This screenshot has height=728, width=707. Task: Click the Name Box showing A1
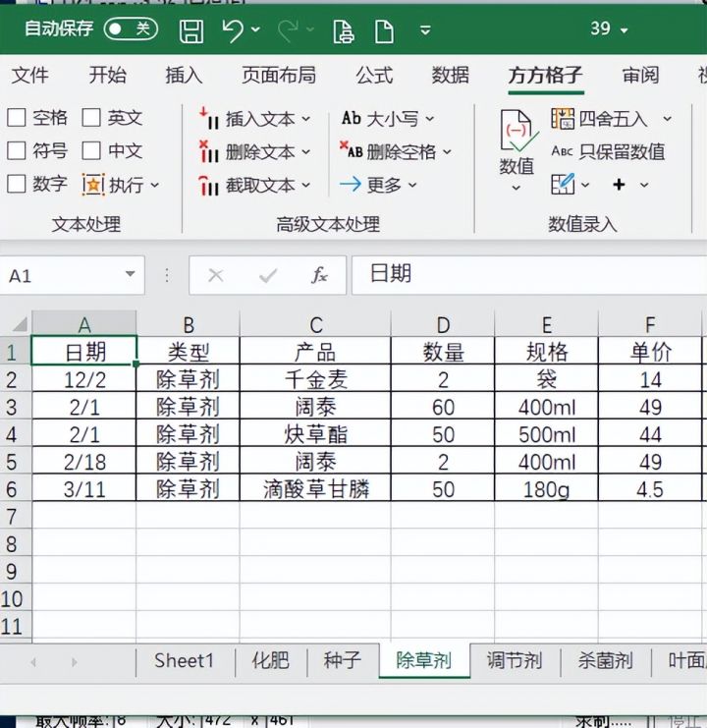(x=63, y=275)
